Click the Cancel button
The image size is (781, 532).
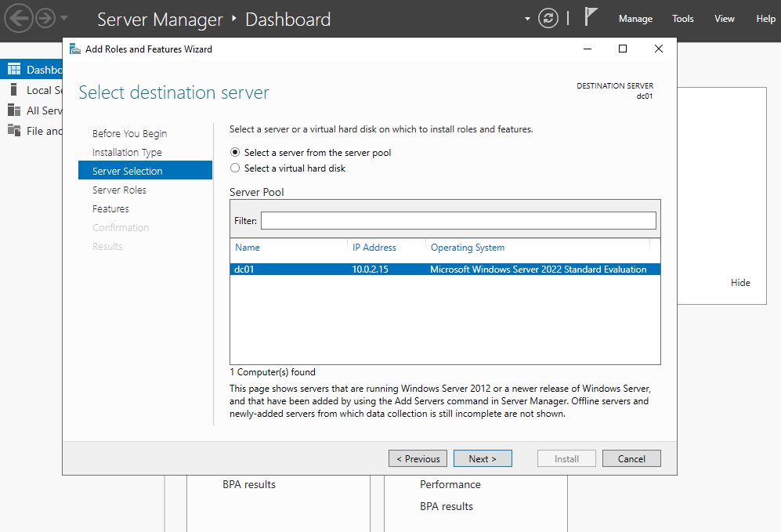pyautogui.click(x=631, y=459)
